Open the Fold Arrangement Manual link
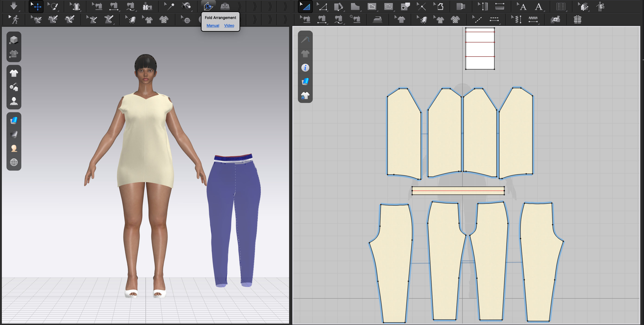This screenshot has height=325, width=644. [212, 25]
